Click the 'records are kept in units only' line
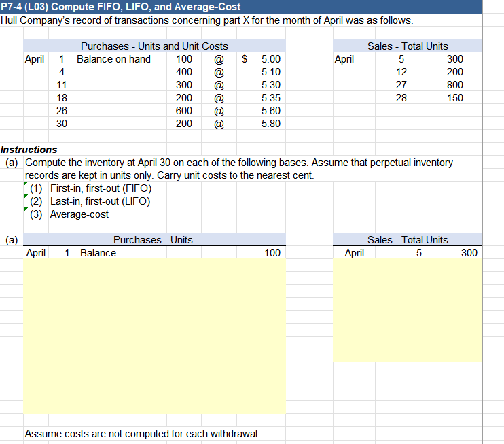 point(169,175)
